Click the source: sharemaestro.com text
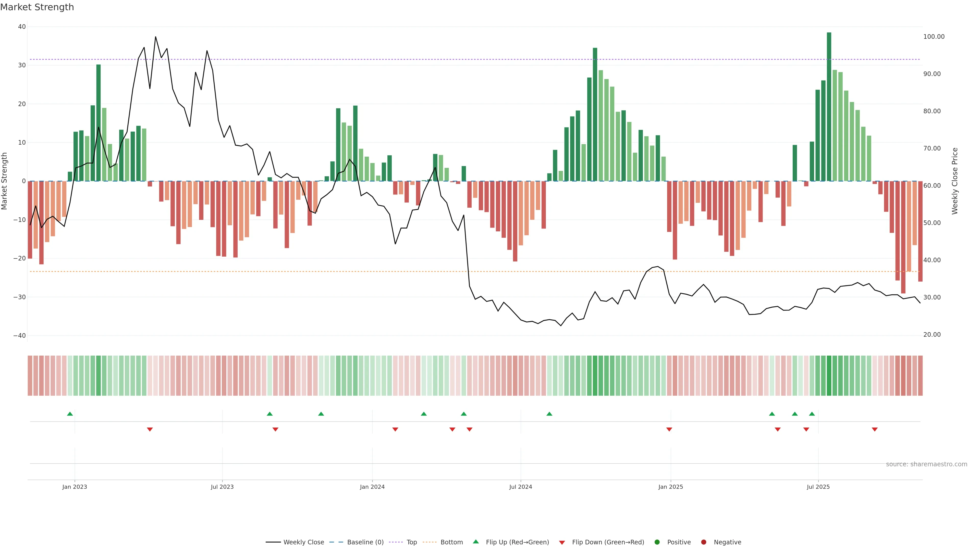This screenshot has height=551, width=980. (x=926, y=464)
